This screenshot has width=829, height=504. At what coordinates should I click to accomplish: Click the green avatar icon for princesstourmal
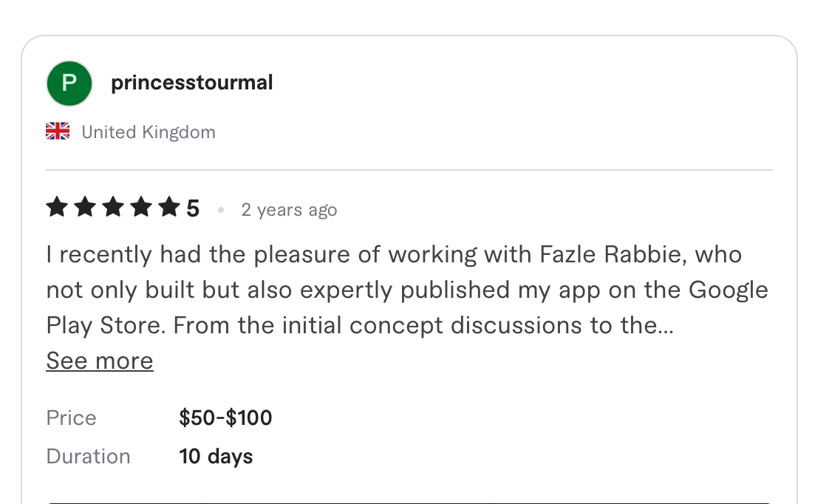coord(68,83)
